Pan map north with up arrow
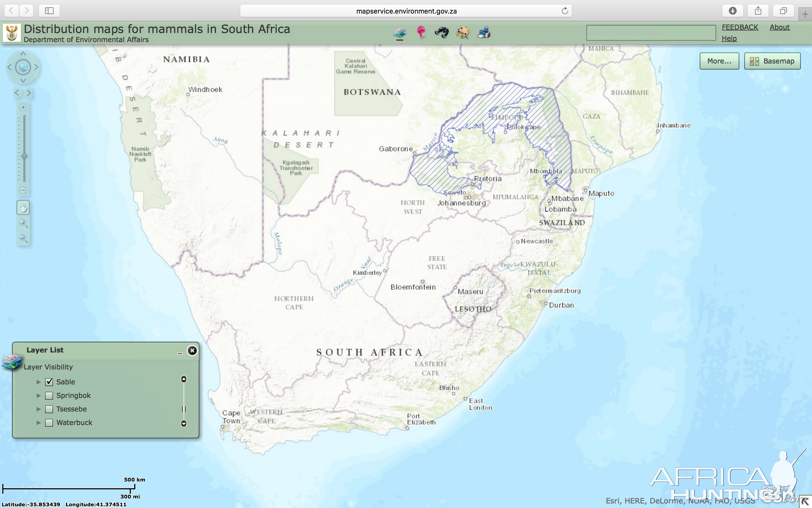 pos(23,53)
